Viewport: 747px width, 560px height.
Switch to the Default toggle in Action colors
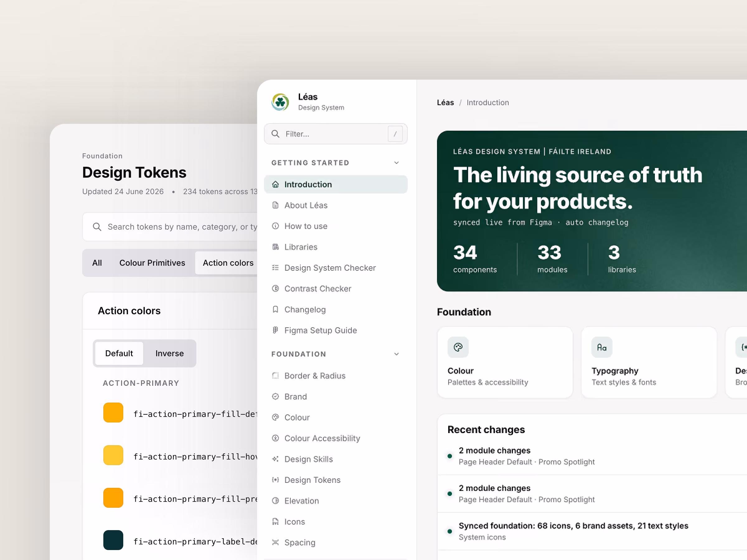[119, 353]
